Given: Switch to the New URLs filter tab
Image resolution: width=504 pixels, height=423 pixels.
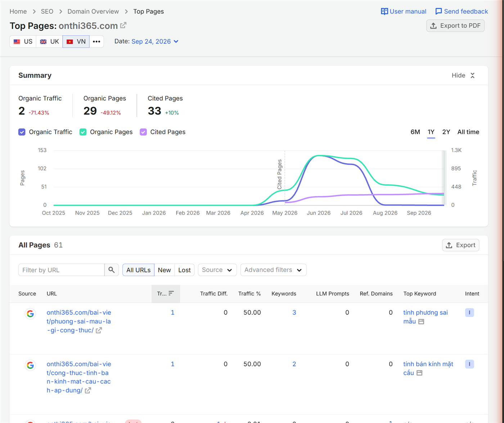Looking at the screenshot, I should (x=164, y=270).
